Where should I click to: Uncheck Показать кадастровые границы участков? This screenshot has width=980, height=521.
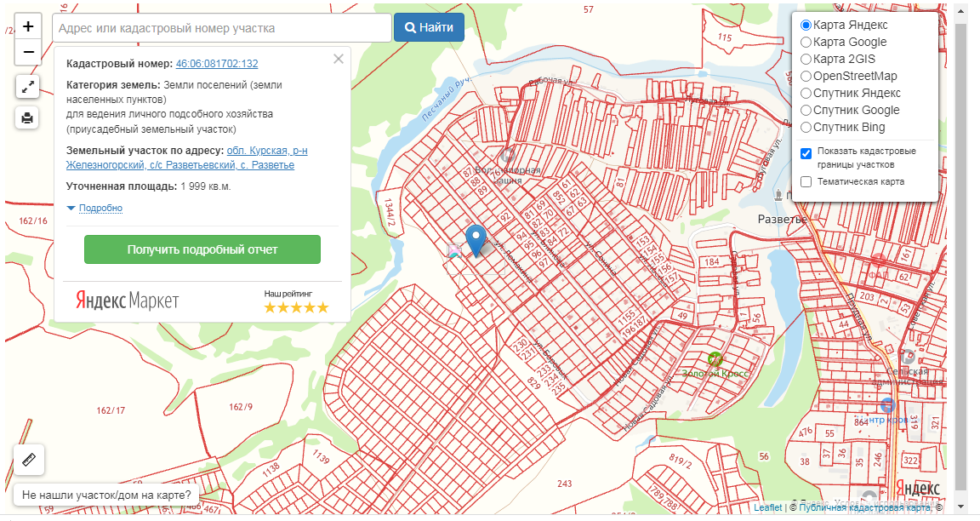pos(806,153)
